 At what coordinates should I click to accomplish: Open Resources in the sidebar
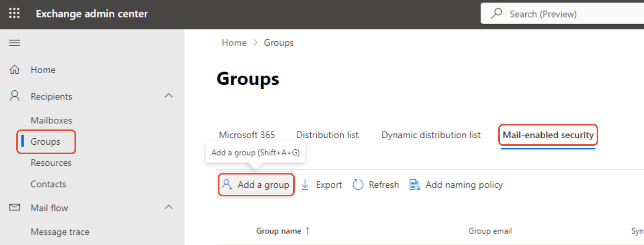tap(51, 163)
